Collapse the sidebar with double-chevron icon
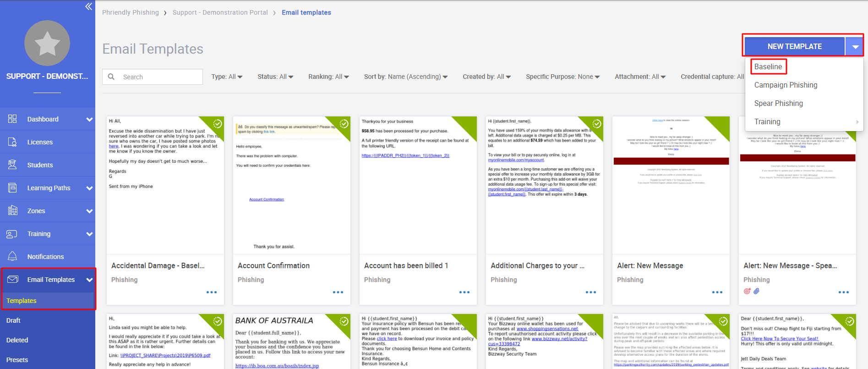The width and height of the screenshot is (868, 369). (88, 6)
